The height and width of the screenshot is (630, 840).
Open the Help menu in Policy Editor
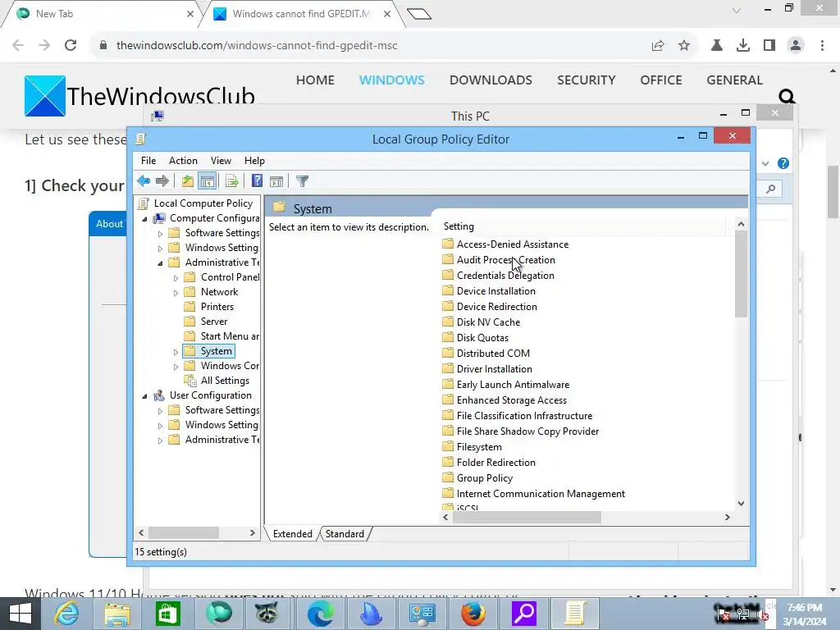click(x=254, y=161)
